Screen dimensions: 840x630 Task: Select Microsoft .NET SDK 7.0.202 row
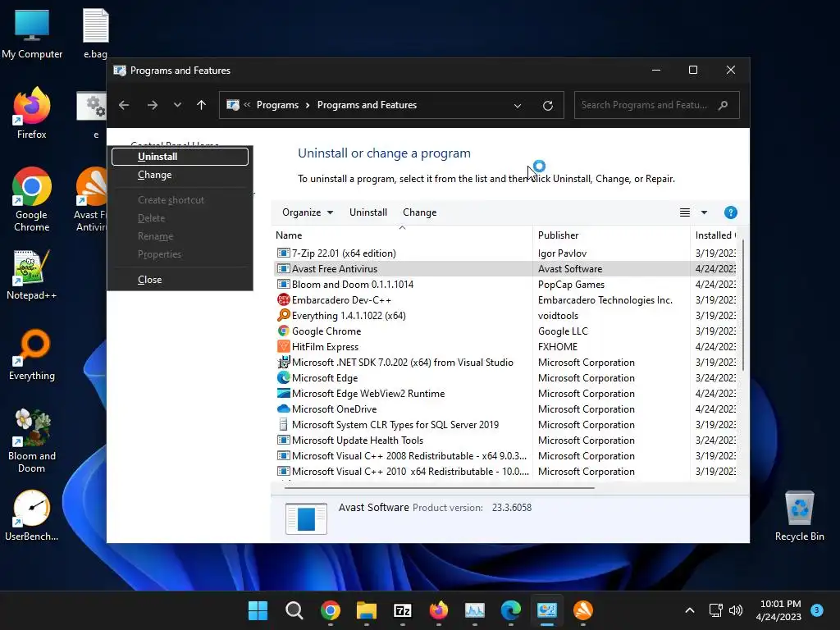504,362
